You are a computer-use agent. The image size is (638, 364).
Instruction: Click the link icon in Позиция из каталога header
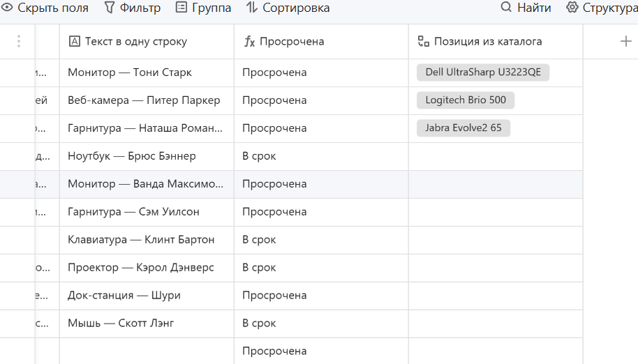424,41
